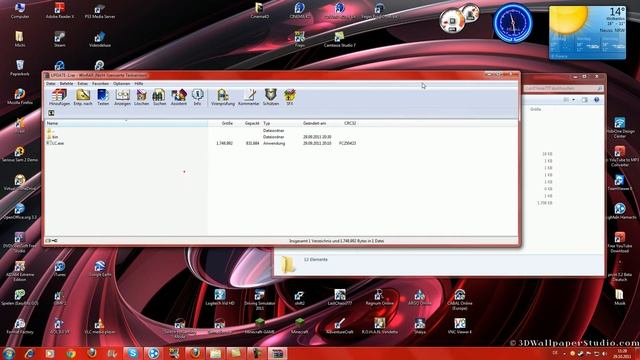Click the Anwendung type cell
The height and width of the screenshot is (360, 640).
click(274, 143)
